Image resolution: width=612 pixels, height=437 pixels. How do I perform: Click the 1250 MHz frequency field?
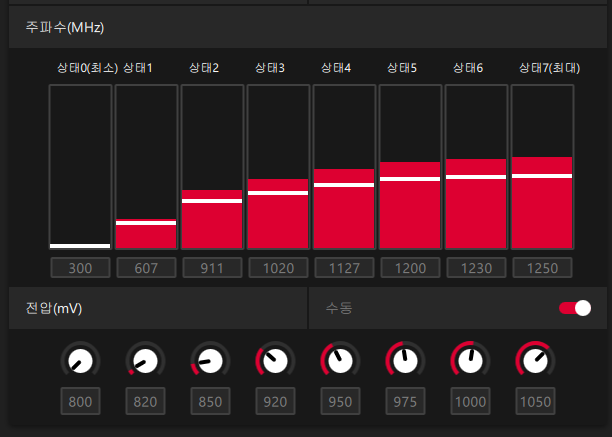click(x=542, y=268)
